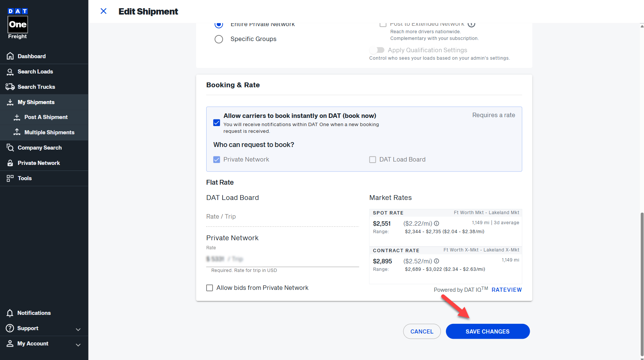The height and width of the screenshot is (360, 644).
Task: Click the Private Network rate input field
Action: pos(282,259)
